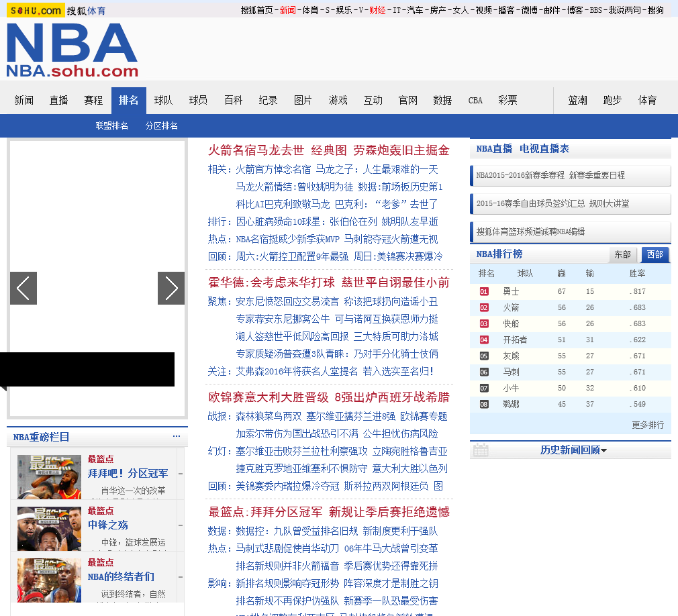Open headline 劳森炮轰旧主掘金
This screenshot has height=616, width=678.
401,150
